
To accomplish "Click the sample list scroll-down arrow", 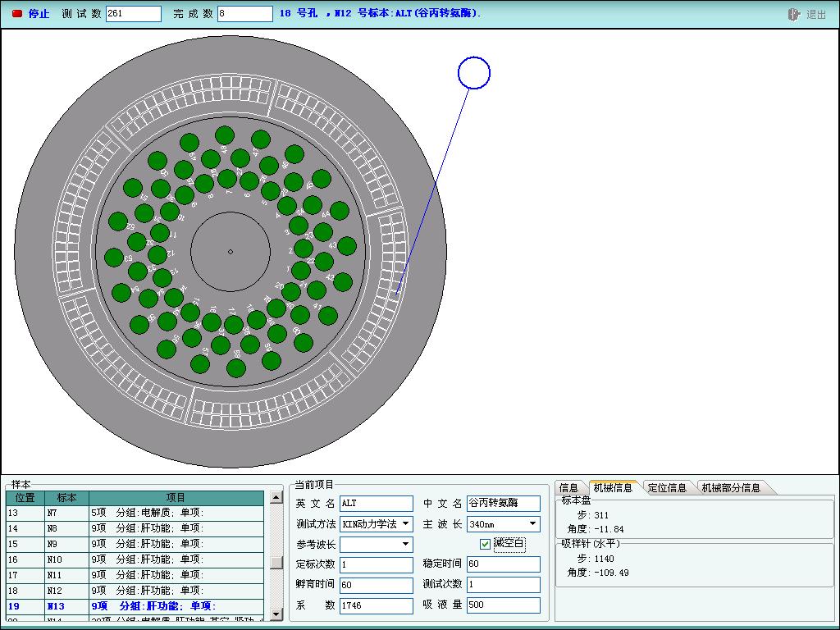I will pos(276,614).
